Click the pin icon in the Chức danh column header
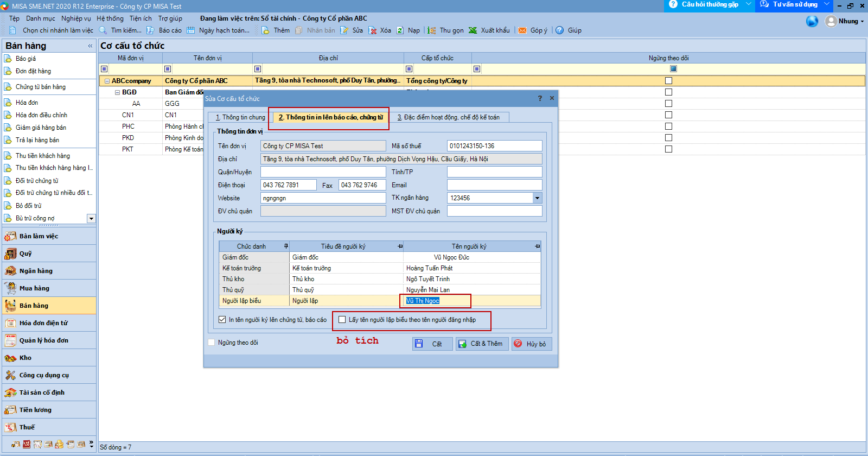The image size is (868, 456). pyautogui.click(x=286, y=246)
